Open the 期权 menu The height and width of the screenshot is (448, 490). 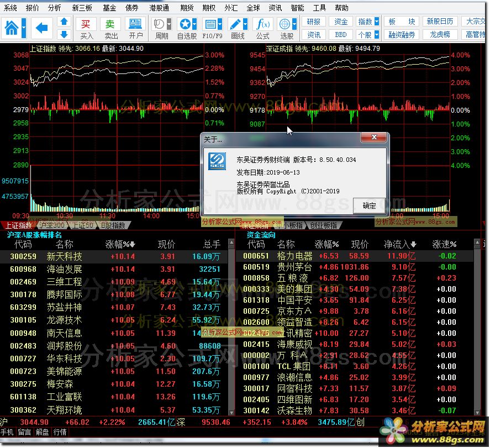click(209, 8)
